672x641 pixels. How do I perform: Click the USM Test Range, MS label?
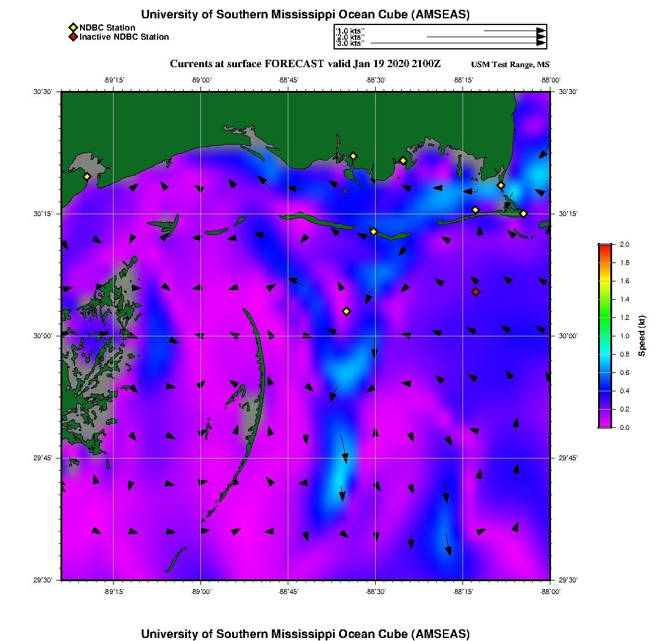point(510,65)
